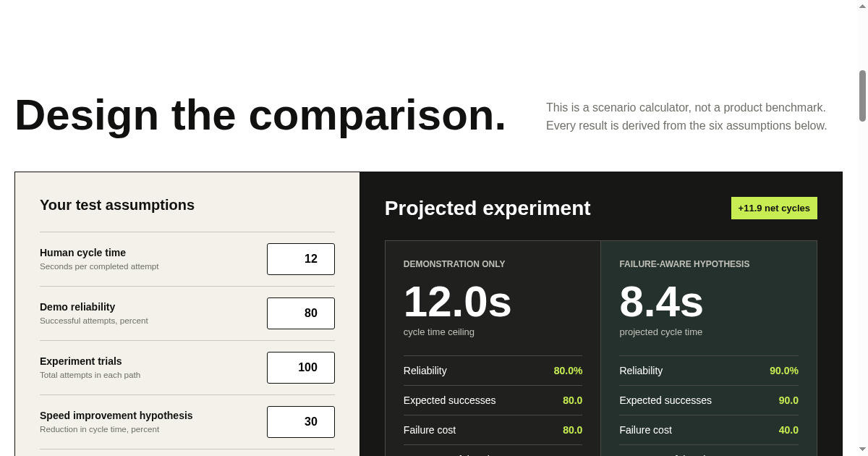Click the Failure cost value 40.0
This screenshot has width=868, height=456.
(x=788, y=430)
